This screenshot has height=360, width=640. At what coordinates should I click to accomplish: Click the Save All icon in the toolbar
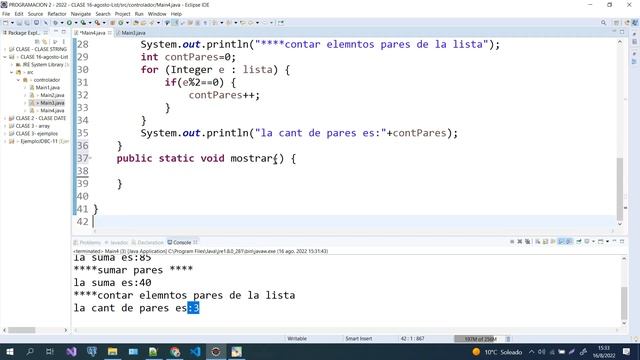click(27, 23)
